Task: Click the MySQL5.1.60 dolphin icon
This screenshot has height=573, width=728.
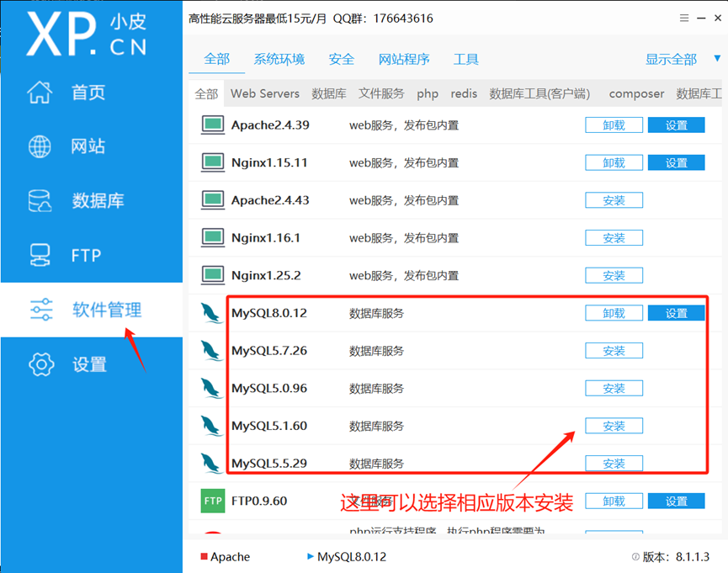Action: (x=211, y=426)
